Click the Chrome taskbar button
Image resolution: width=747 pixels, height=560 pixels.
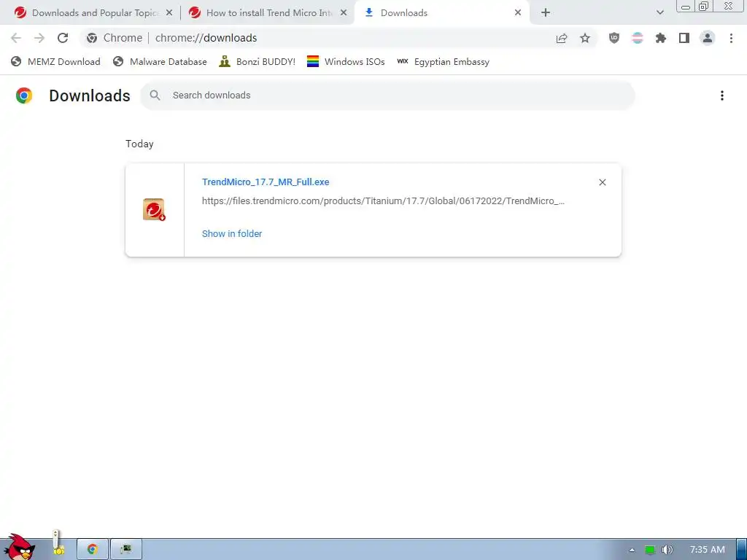(x=93, y=550)
